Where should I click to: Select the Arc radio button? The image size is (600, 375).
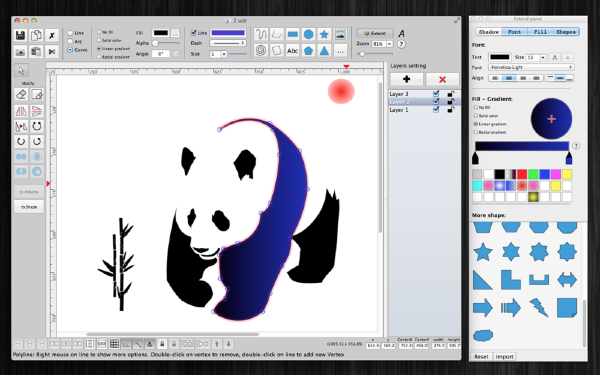coord(70,41)
